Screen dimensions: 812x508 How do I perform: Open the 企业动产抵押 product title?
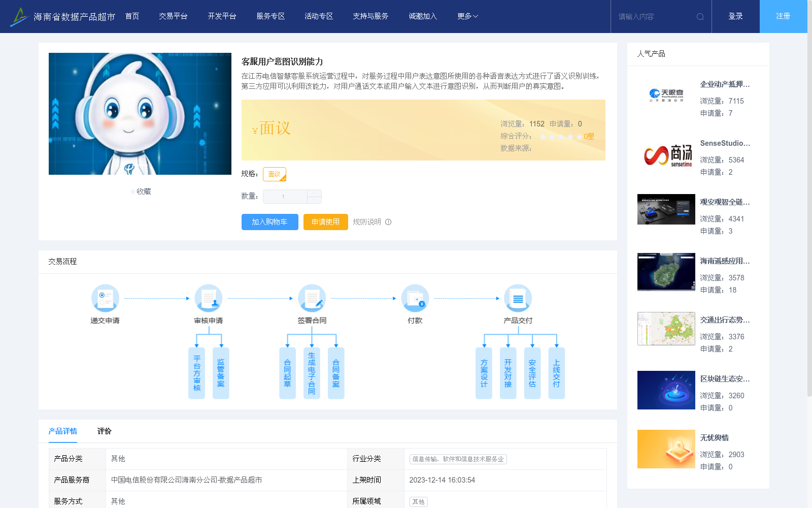click(725, 84)
